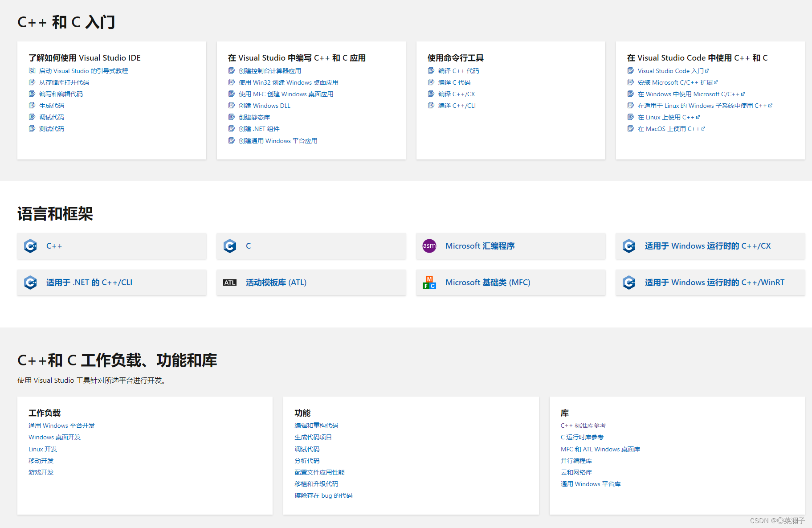Open 并行编程库 library link
This screenshot has width=812, height=528.
click(x=576, y=461)
